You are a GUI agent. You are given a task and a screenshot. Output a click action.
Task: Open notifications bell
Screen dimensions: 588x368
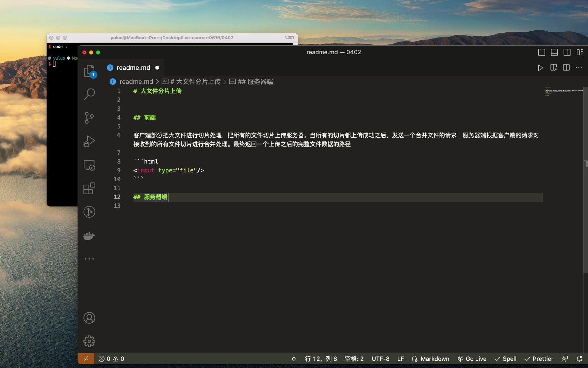[x=579, y=359]
